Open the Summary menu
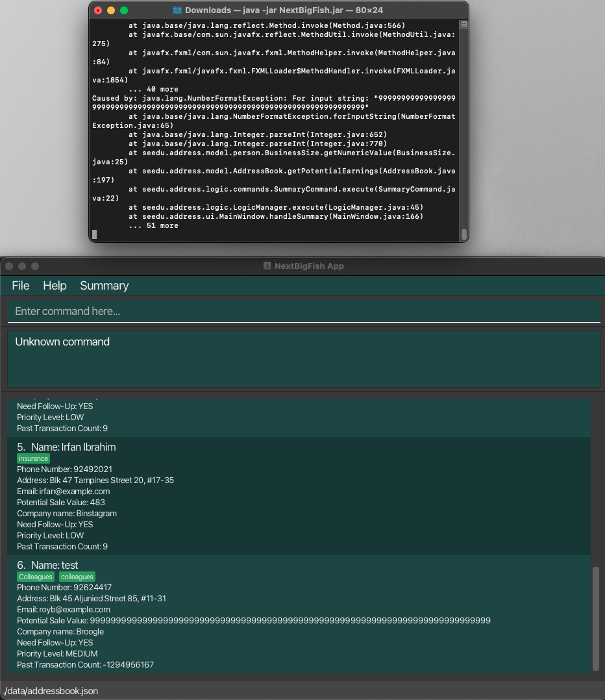The image size is (605, 700). point(104,286)
